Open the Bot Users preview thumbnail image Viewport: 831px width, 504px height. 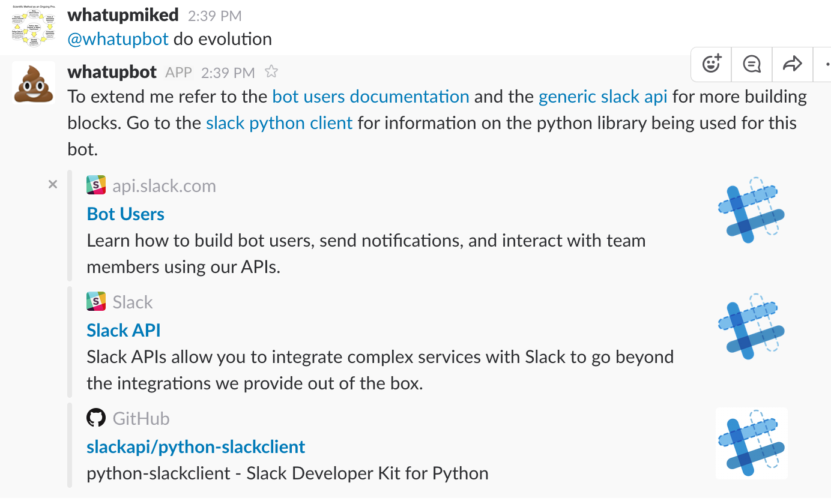(x=751, y=210)
